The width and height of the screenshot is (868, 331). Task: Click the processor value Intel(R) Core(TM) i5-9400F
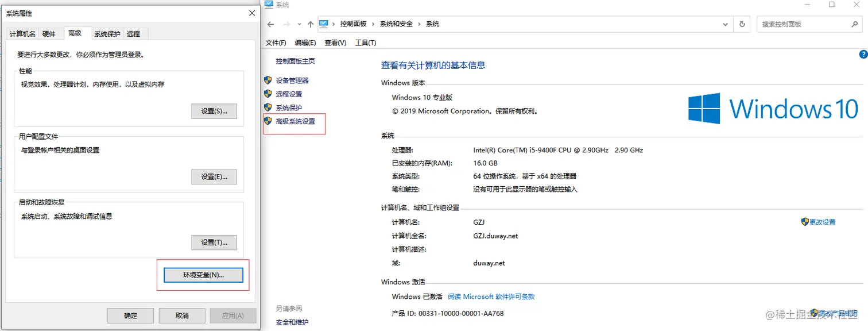558,150
